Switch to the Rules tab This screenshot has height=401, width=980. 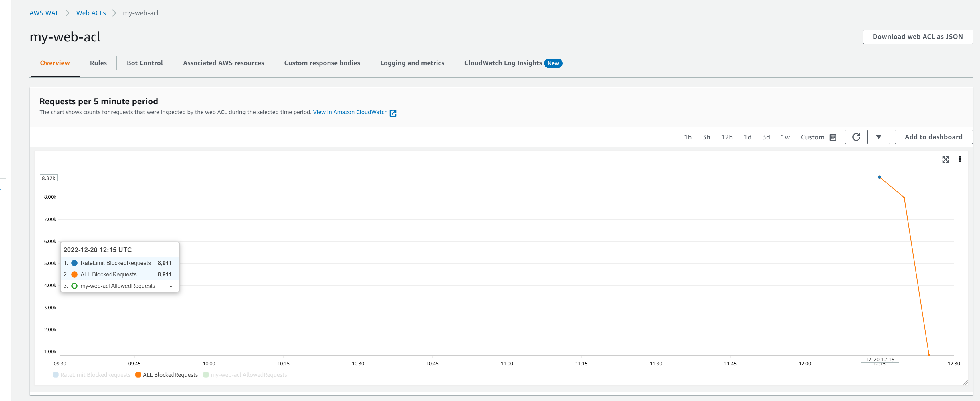pyautogui.click(x=98, y=63)
